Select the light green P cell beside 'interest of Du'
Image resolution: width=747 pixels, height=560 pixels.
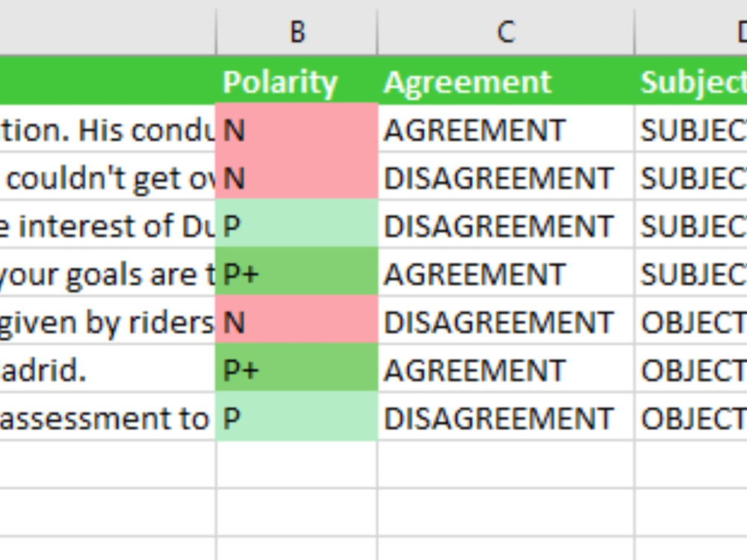(x=297, y=225)
